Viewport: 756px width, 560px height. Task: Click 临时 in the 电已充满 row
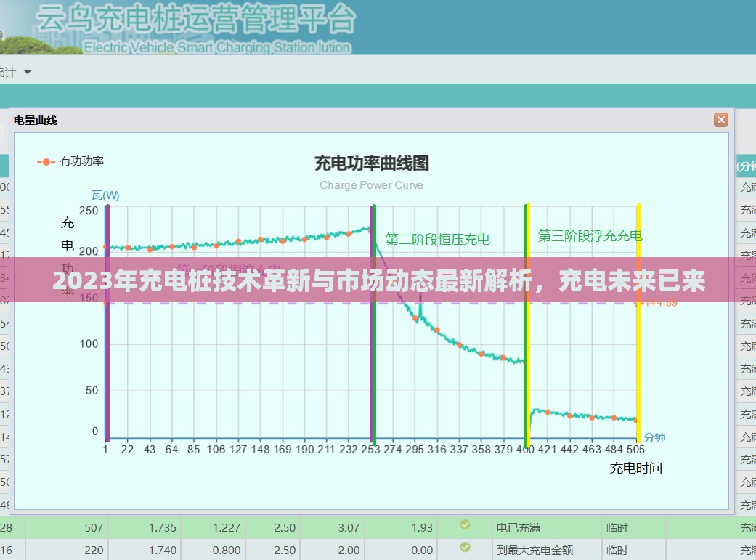tap(617, 528)
